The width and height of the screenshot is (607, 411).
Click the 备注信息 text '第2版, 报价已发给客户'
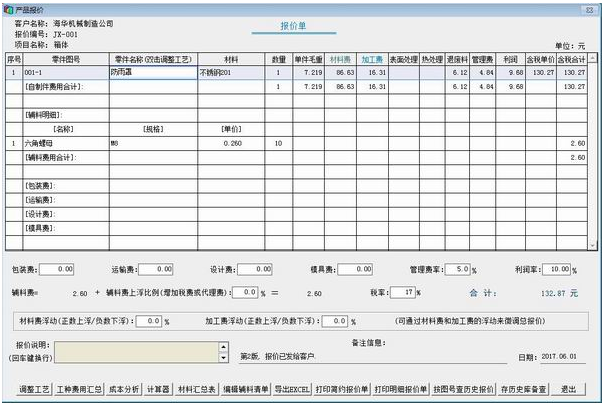point(277,356)
